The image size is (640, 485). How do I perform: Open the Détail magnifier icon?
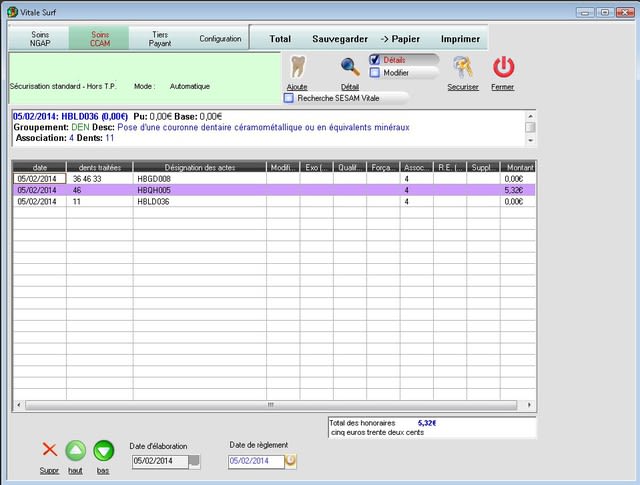[x=350, y=67]
